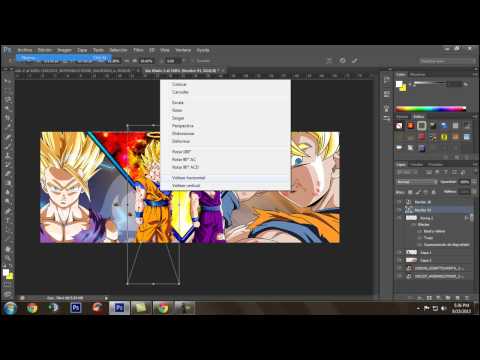Select the Eraser tool
Image resolution: width=480 pixels, height=360 pixels.
pyautogui.click(x=8, y=174)
